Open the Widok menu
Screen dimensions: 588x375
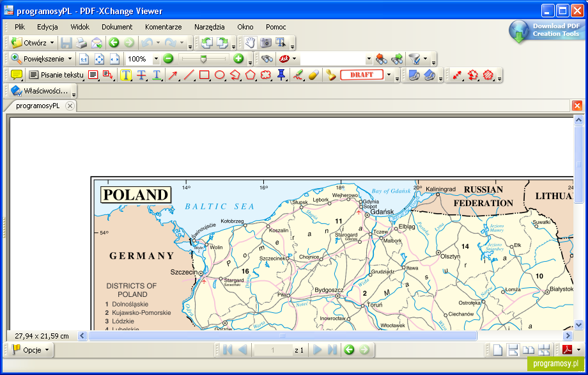pos(81,27)
